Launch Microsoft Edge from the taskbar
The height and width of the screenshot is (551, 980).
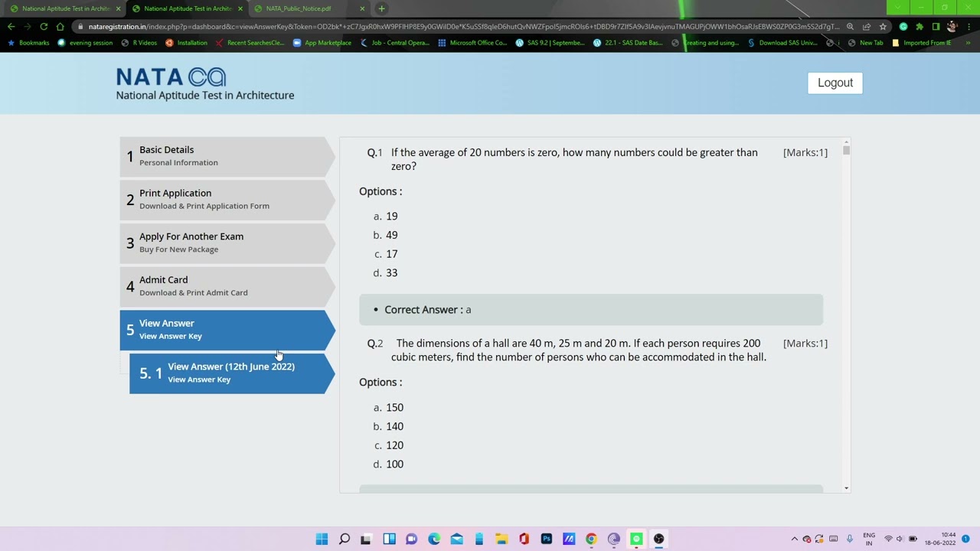click(x=434, y=539)
